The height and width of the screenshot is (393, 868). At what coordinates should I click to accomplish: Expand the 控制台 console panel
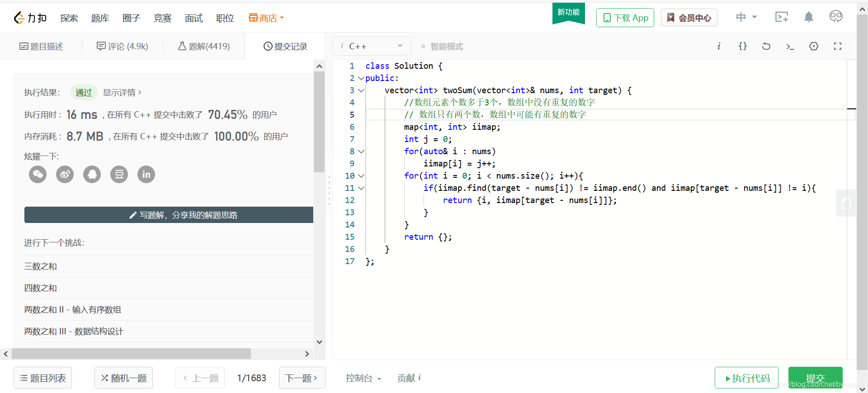[x=363, y=378]
